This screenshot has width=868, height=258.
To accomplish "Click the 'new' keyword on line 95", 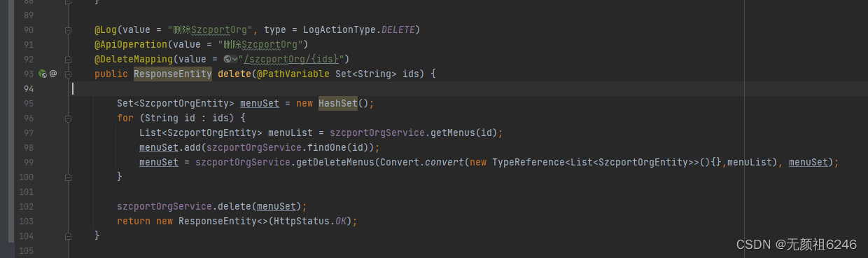I will coord(304,103).
